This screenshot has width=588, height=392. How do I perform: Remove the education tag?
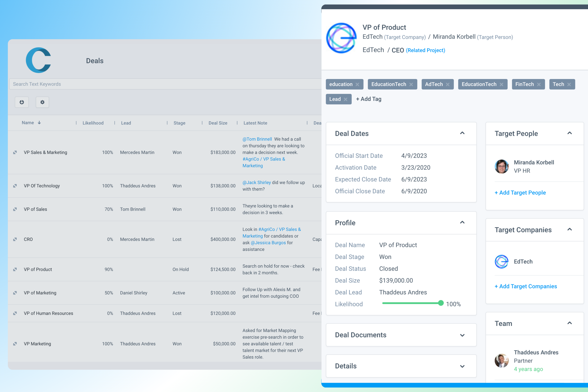357,84
